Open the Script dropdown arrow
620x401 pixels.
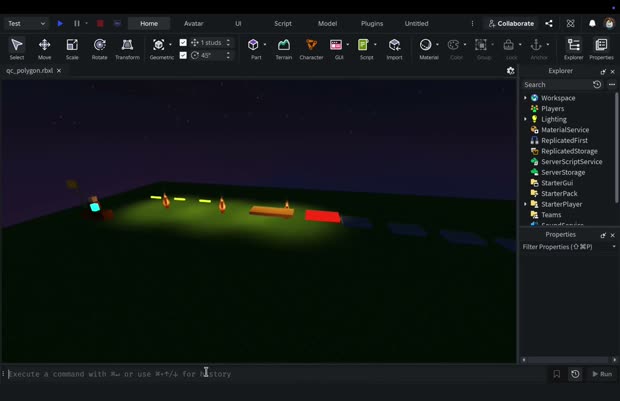tap(375, 44)
